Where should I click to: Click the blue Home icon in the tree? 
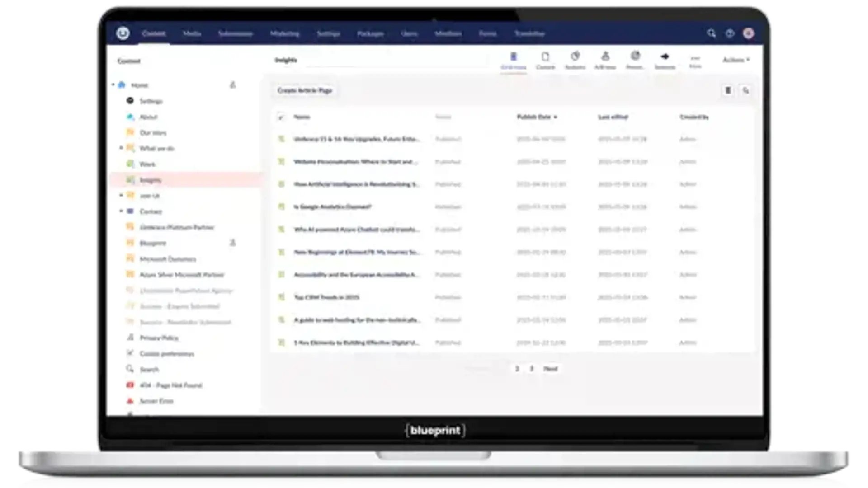122,85
